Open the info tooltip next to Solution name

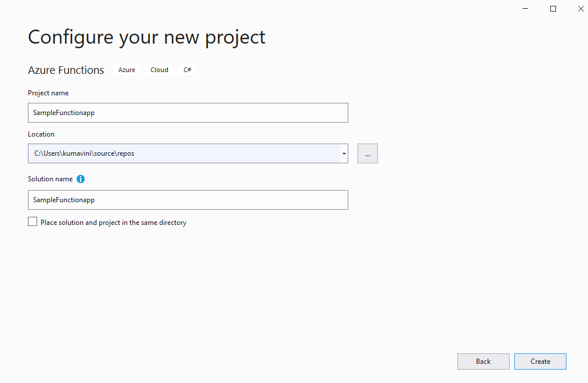pos(81,179)
